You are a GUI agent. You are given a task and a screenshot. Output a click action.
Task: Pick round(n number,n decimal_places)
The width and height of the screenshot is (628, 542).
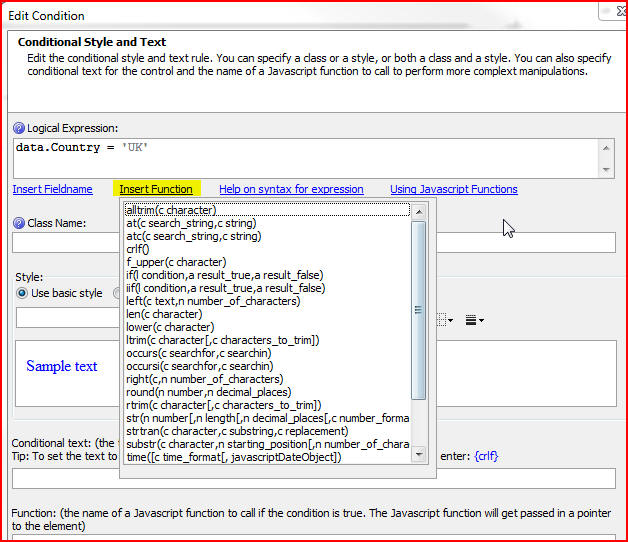pos(267,392)
